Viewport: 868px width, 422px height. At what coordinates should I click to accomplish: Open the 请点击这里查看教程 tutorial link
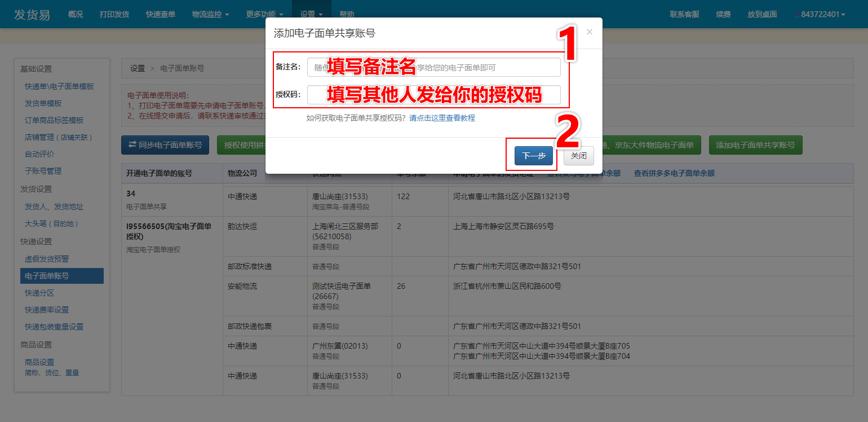click(x=442, y=118)
